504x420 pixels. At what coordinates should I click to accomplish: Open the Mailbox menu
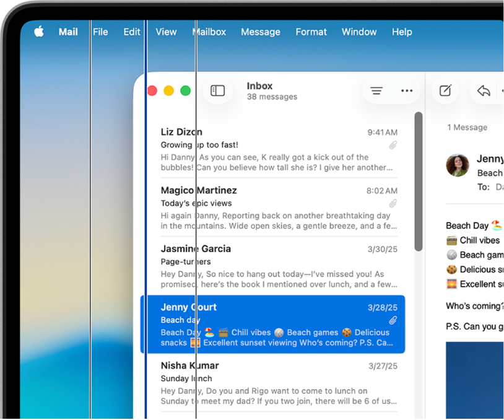pos(209,32)
